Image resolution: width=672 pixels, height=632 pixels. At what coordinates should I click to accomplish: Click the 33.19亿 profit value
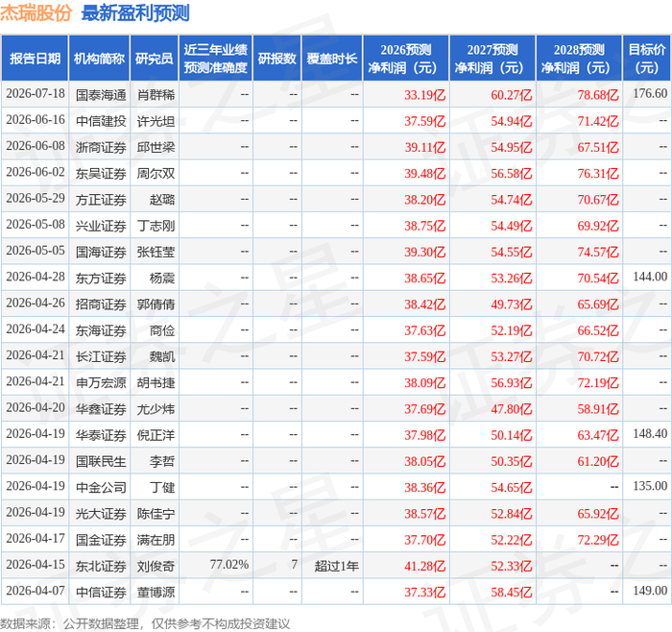coord(424,95)
